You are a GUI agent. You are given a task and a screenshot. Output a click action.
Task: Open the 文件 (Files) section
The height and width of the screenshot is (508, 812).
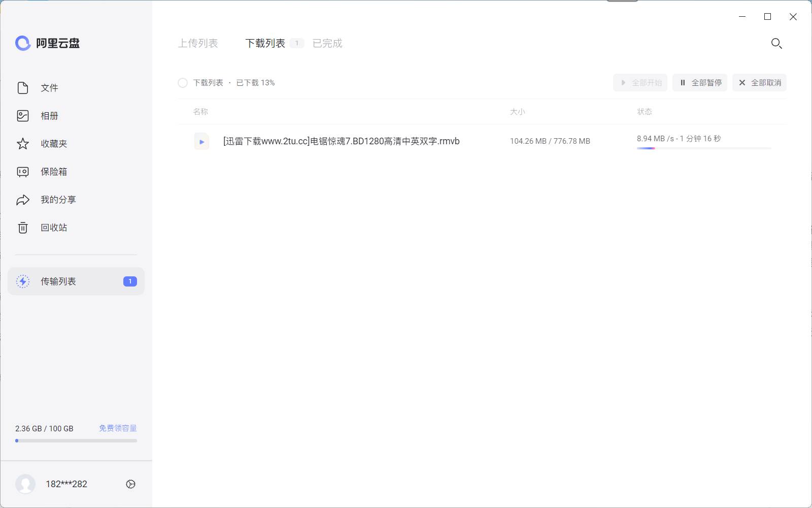pyautogui.click(x=48, y=88)
